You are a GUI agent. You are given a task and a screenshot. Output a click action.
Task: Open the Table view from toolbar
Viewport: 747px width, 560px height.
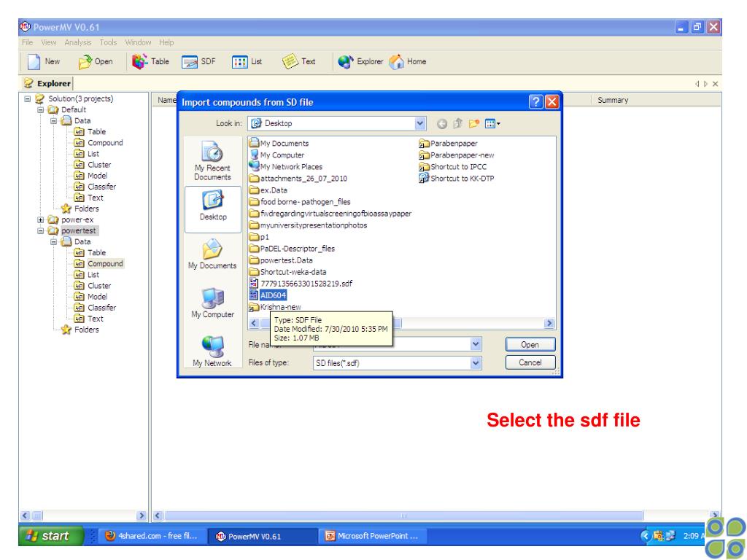pos(150,61)
